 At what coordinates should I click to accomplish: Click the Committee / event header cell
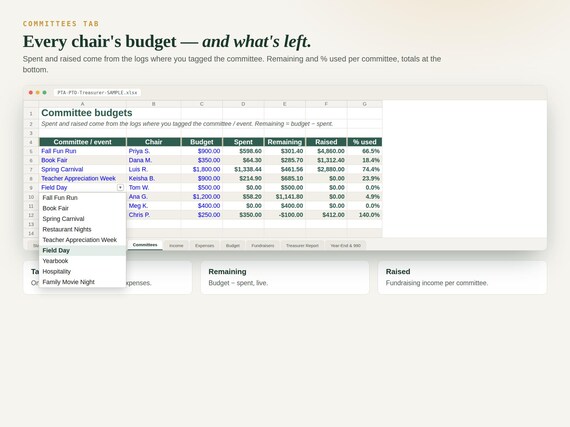coord(83,142)
